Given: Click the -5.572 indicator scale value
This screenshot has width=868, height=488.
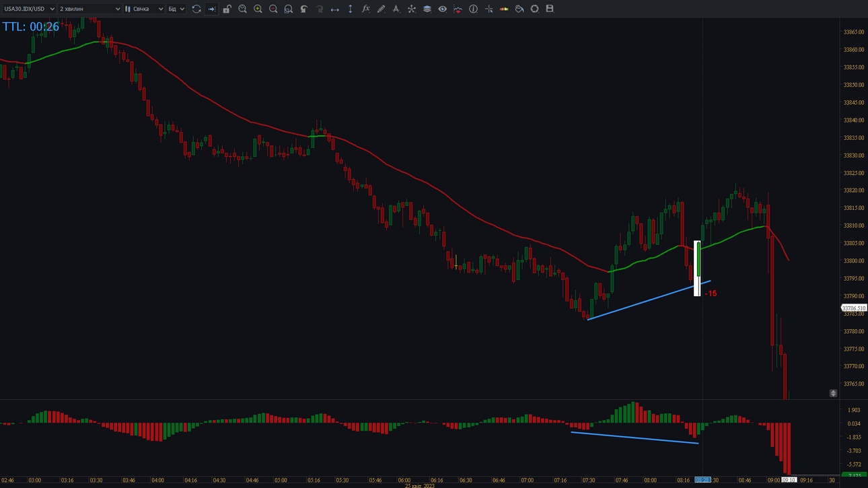Looking at the screenshot, I should [854, 464].
